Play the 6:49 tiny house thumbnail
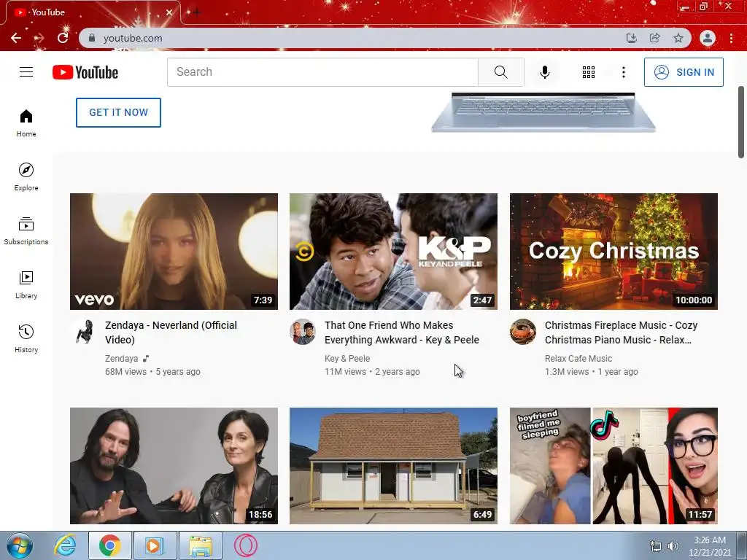Screen dimensions: 747x560 [x=393, y=466]
